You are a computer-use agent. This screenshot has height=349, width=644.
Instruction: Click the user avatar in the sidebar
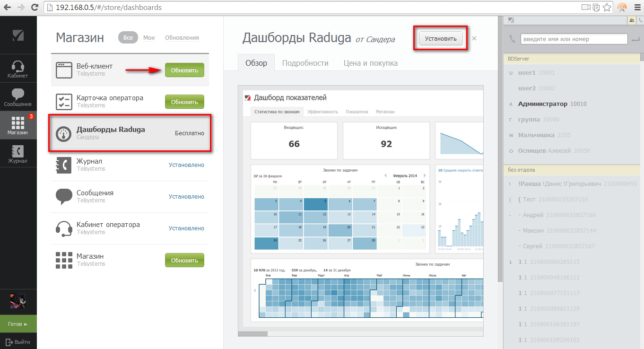coord(18,301)
